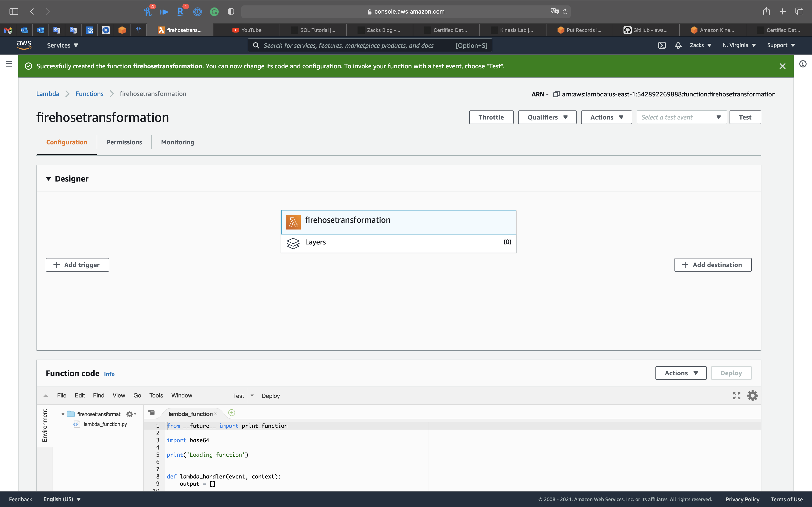812x507 pixels.
Task: Switch to the Permissions tab
Action: pos(124,142)
